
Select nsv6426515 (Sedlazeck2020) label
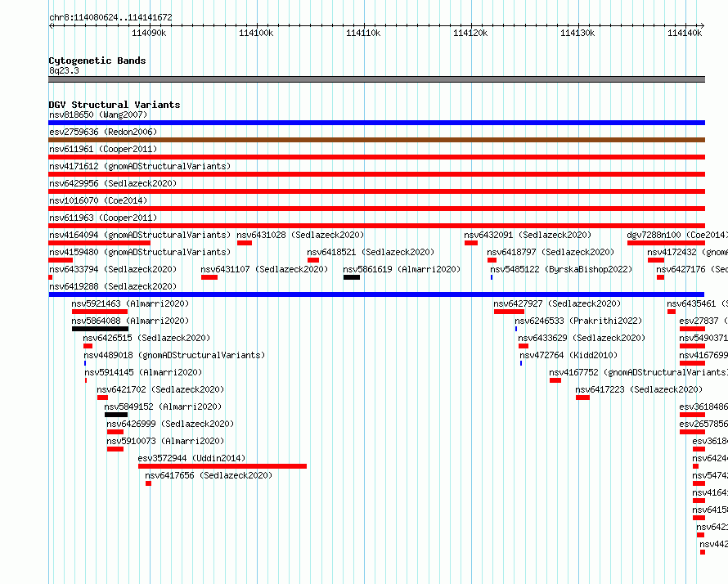coord(146,338)
